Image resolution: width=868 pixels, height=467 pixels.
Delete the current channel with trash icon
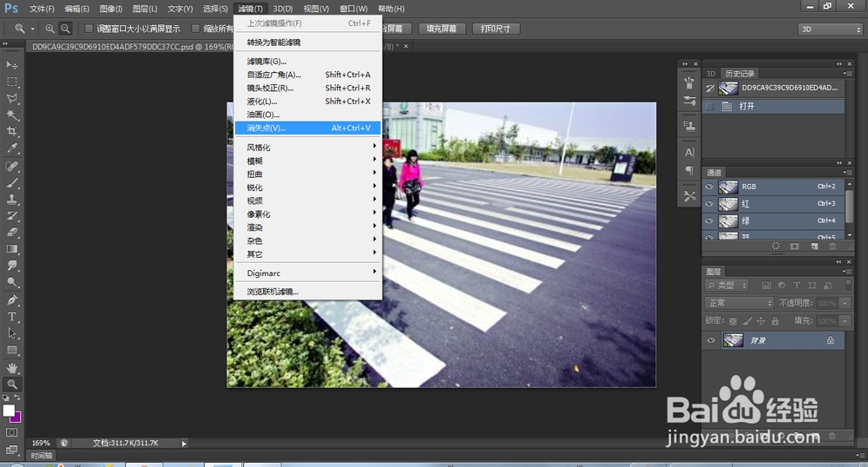832,247
